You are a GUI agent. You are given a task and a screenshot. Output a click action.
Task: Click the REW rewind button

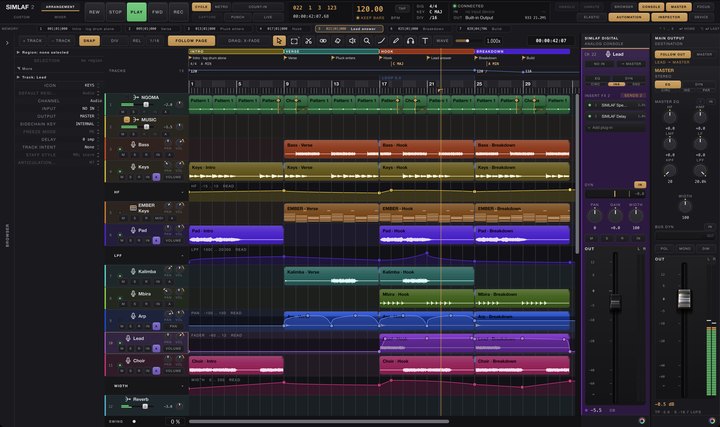94,12
